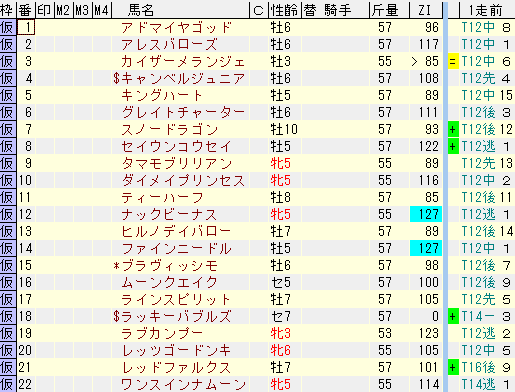Click highlighted ZI 127 for ファインニードル
This screenshot has height=392, width=515.
[x=426, y=248]
